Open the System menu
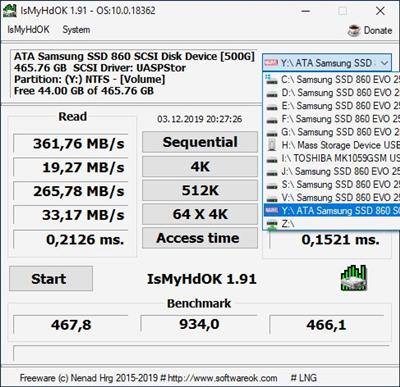The width and height of the screenshot is (400, 387). click(76, 30)
